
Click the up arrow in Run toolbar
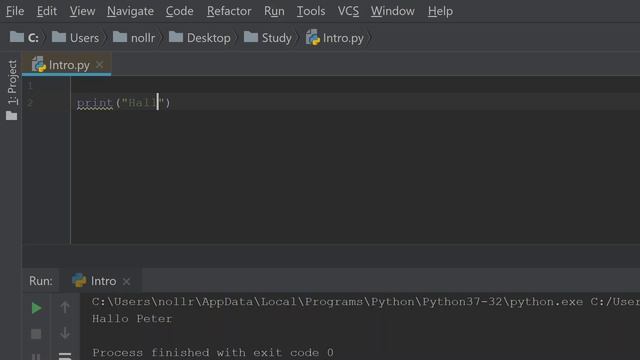coord(64,307)
